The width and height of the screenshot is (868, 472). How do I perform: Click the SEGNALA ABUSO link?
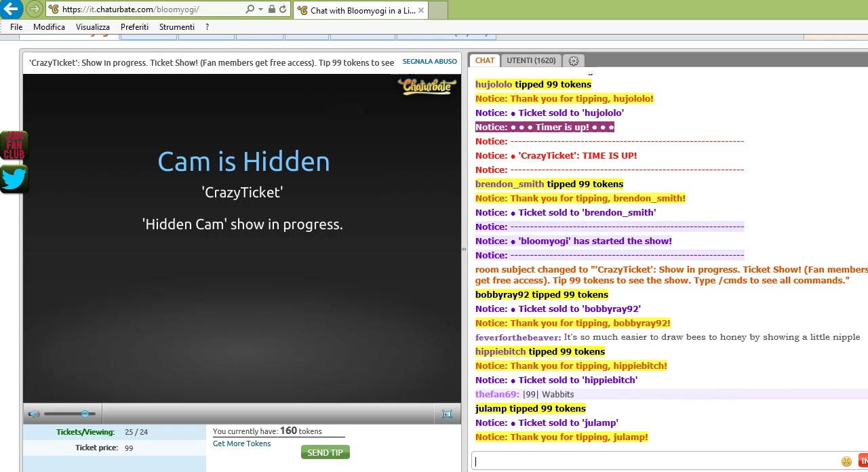click(429, 62)
